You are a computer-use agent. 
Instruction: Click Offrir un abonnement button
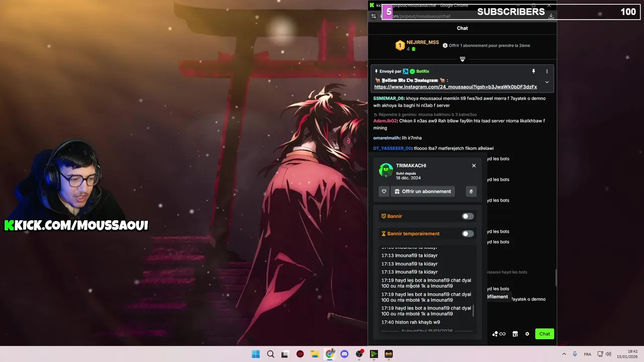(423, 192)
